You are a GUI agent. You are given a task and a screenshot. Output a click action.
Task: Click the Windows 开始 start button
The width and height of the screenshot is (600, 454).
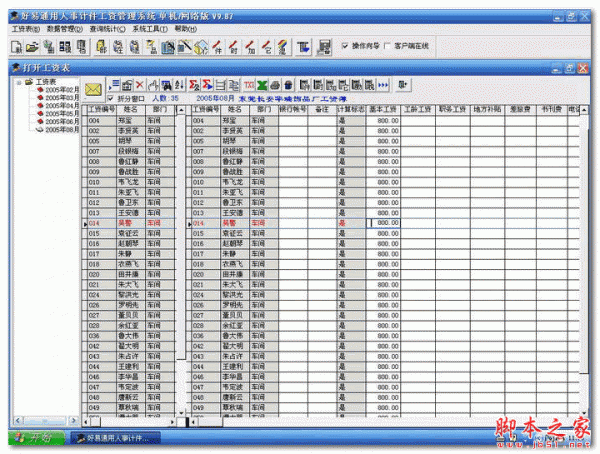pos(37,438)
